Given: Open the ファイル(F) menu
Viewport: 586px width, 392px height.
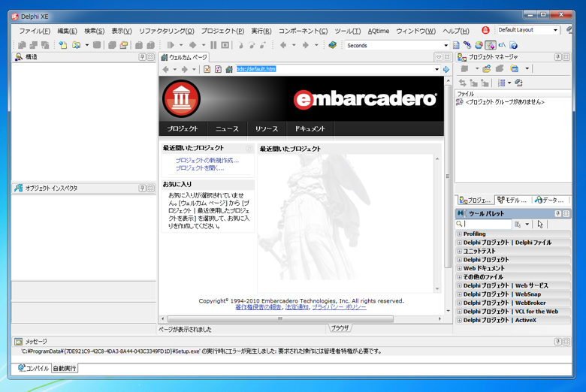Looking at the screenshot, I should 35,31.
